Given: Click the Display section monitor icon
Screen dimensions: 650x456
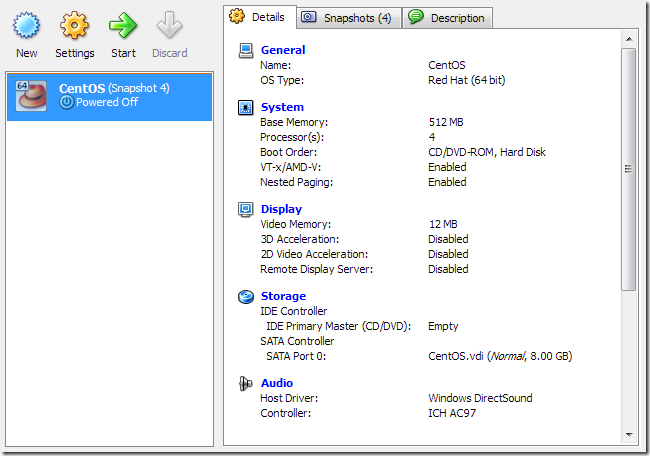Looking at the screenshot, I should tap(245, 209).
